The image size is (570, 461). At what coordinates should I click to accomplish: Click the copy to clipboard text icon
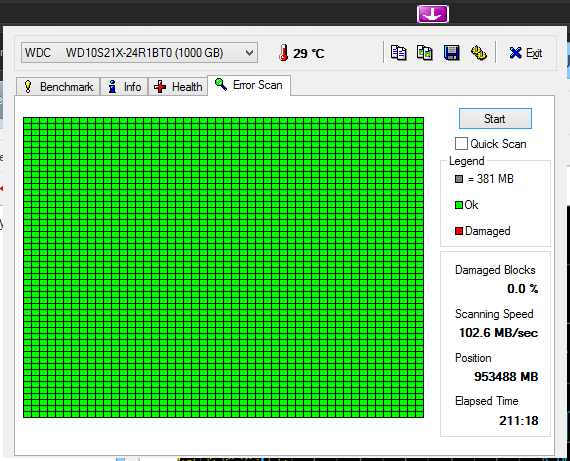pos(398,53)
